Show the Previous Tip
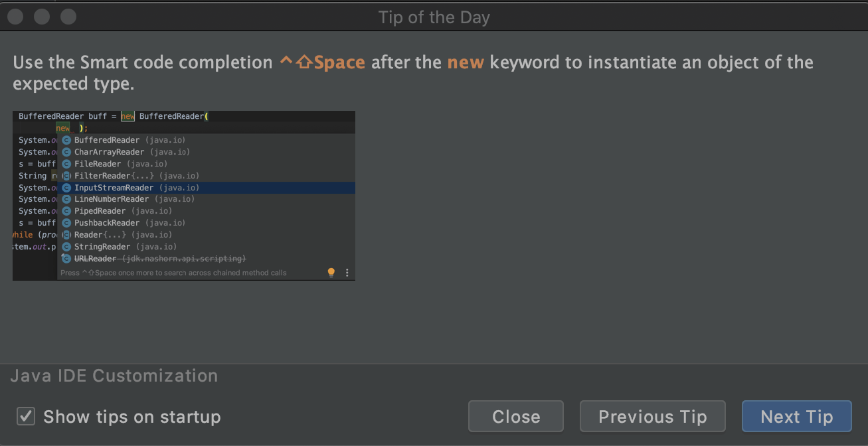Viewport: 868px width, 446px height. click(652, 416)
